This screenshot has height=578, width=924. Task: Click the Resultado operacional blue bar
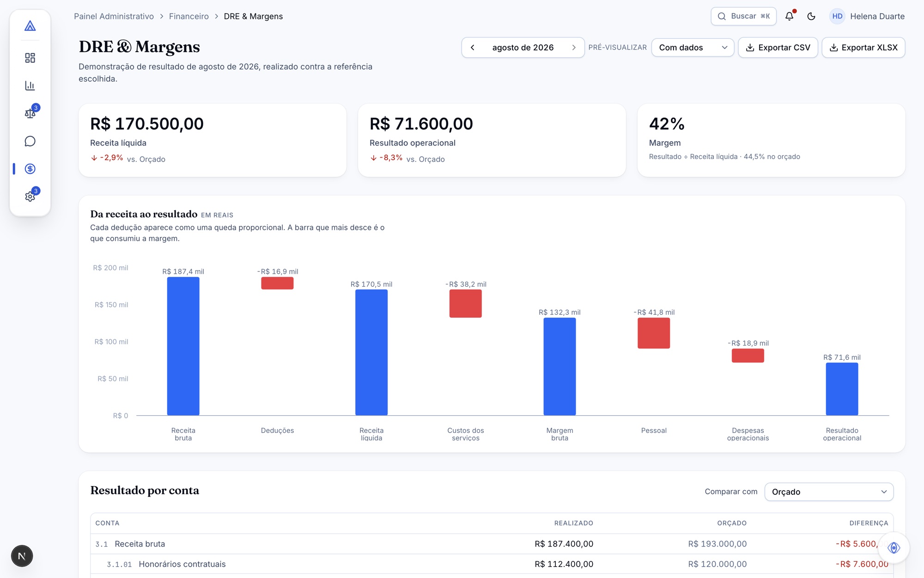[x=842, y=389]
